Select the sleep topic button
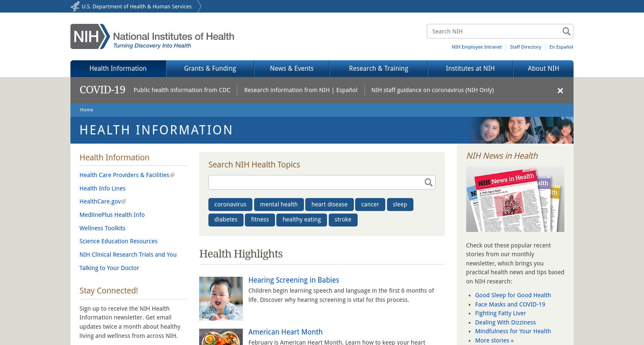Screen dimensions: 644x345 coord(400,204)
